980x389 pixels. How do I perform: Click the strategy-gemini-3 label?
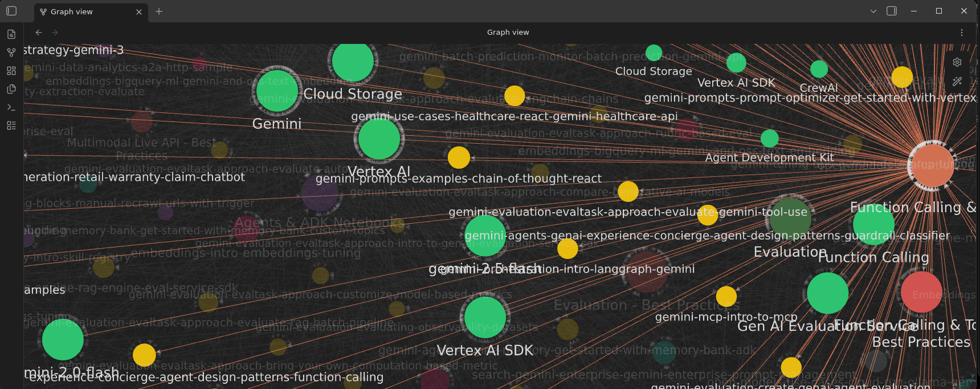pyautogui.click(x=74, y=50)
